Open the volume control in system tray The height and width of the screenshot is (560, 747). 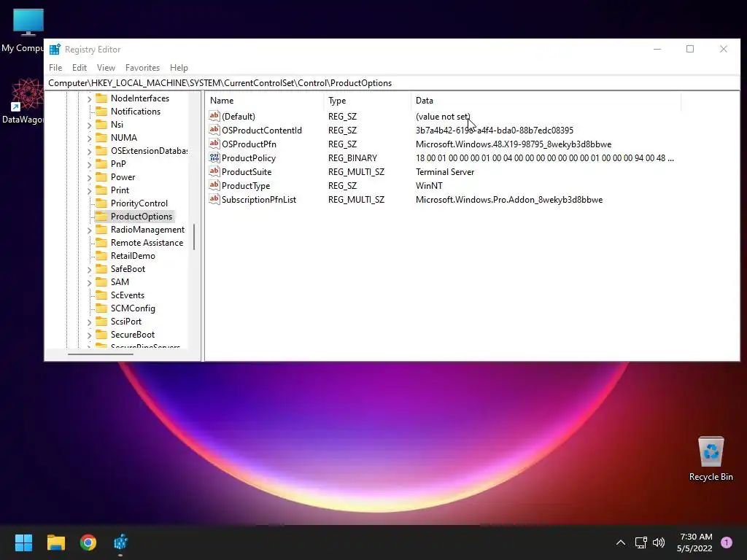pyautogui.click(x=659, y=542)
